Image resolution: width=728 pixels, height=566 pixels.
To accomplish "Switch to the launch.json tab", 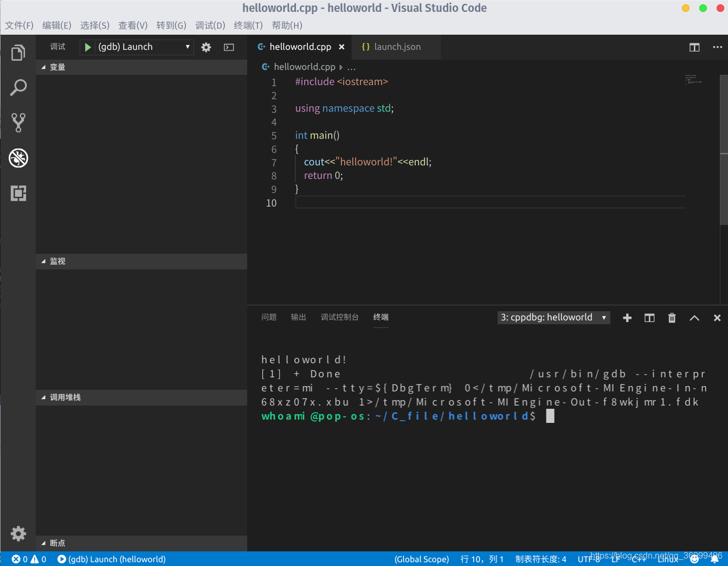I will pyautogui.click(x=396, y=47).
